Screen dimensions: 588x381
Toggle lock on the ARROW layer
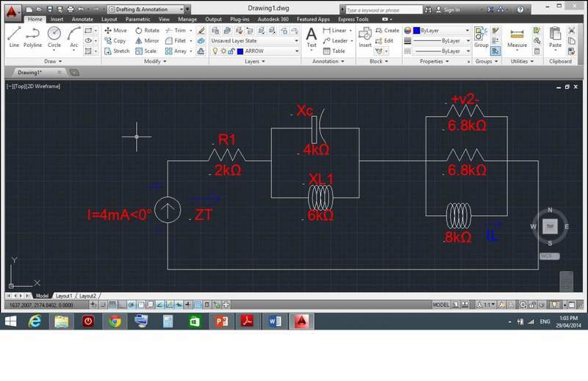point(231,51)
